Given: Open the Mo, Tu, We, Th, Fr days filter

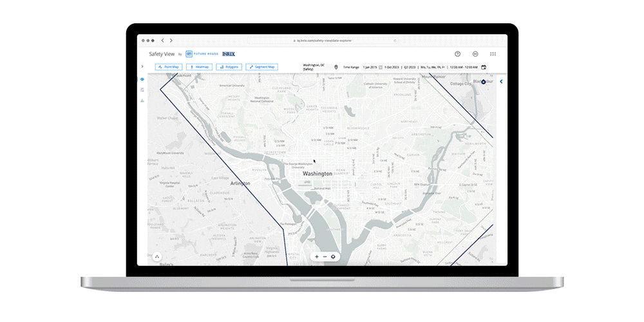Looking at the screenshot, I should coord(433,67).
